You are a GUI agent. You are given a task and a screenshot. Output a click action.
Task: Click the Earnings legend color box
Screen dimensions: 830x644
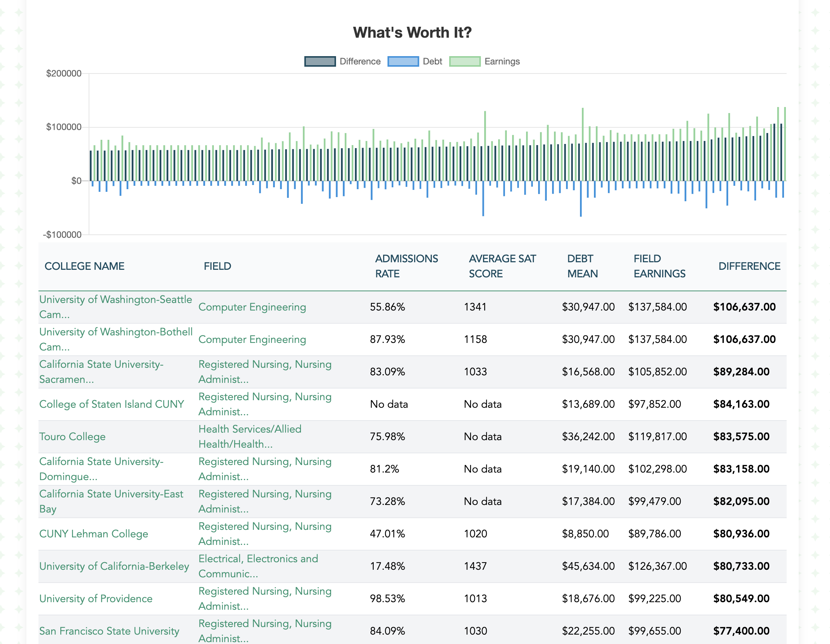click(465, 61)
